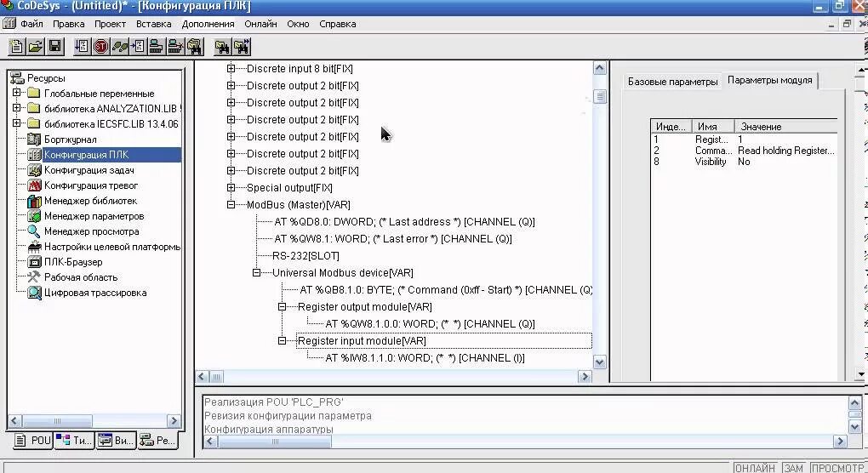
Task: Expand the Special output[FIX] node
Action: (x=231, y=187)
